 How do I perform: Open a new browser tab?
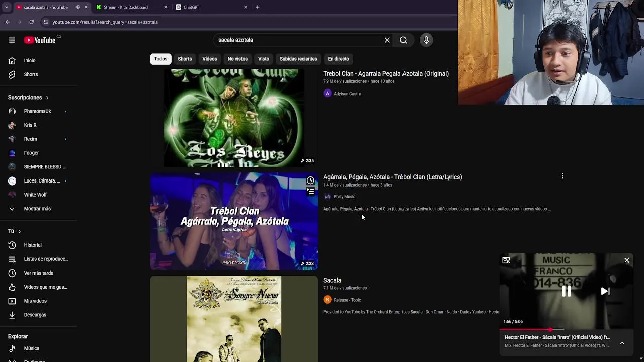(x=258, y=7)
